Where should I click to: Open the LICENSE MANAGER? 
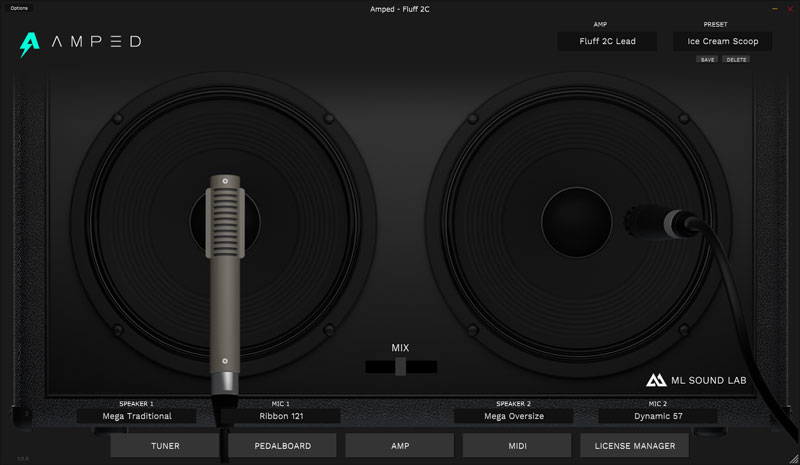[635, 446]
